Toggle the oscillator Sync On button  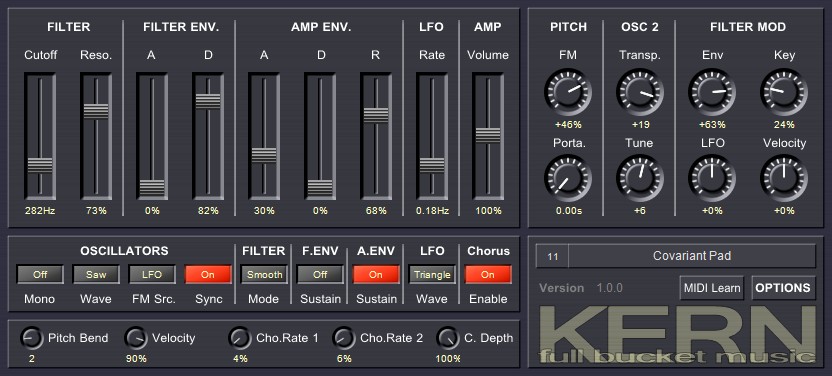pos(208,275)
